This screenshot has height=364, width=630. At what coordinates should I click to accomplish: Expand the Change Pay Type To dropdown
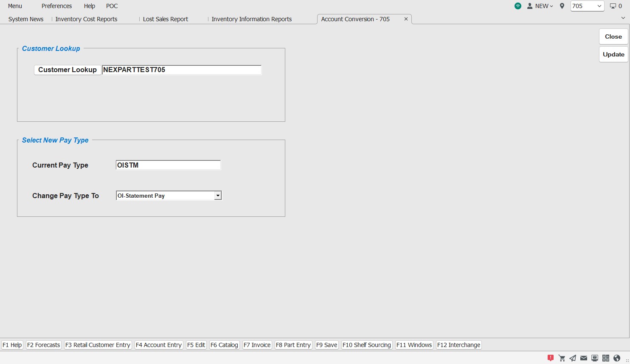pyautogui.click(x=217, y=196)
